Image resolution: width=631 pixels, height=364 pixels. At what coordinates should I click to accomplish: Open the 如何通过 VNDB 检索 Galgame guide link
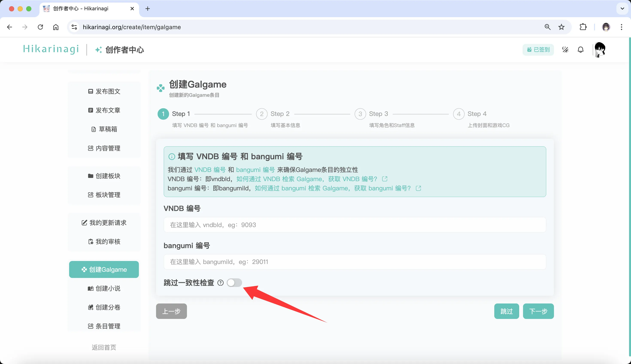point(307,179)
